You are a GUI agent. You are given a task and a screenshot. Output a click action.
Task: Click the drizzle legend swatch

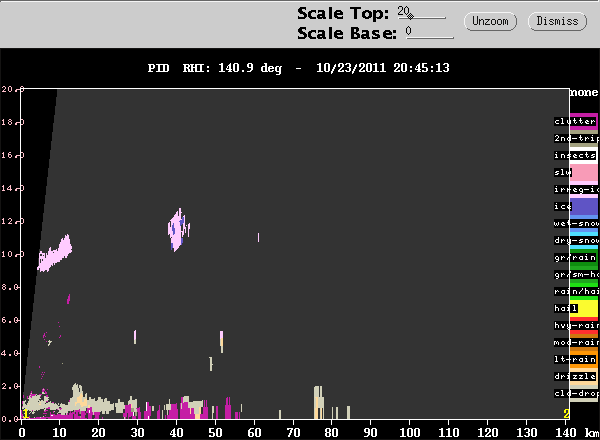tap(584, 376)
